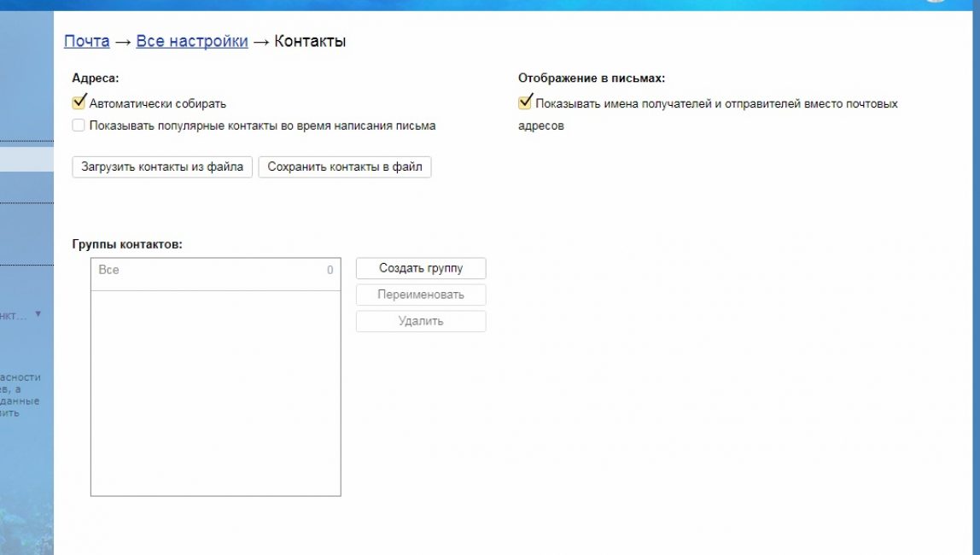Screen dimensions: 980x555
Task: Click Переименовать button
Action: click(x=421, y=295)
